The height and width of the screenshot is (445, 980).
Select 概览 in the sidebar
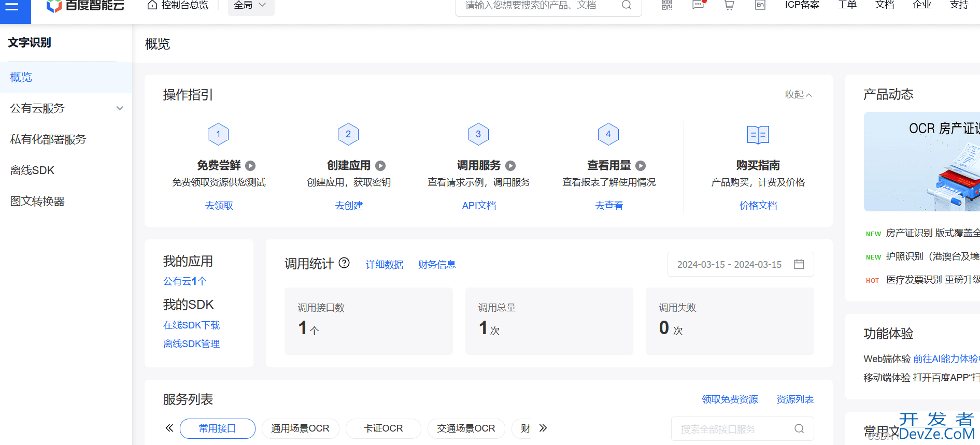(x=66, y=77)
